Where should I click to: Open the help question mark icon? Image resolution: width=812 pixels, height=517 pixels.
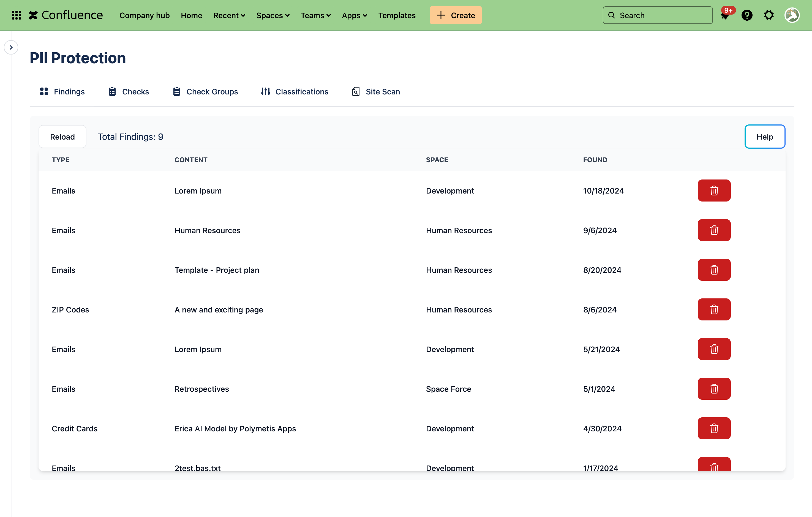[x=747, y=15]
